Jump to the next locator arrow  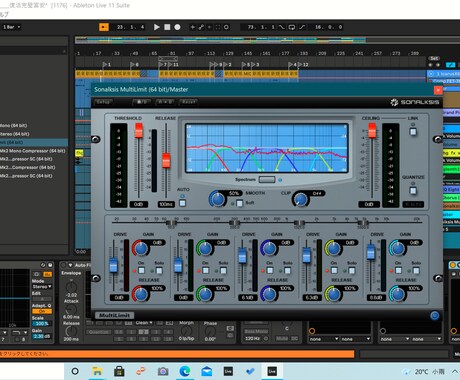[437, 65]
